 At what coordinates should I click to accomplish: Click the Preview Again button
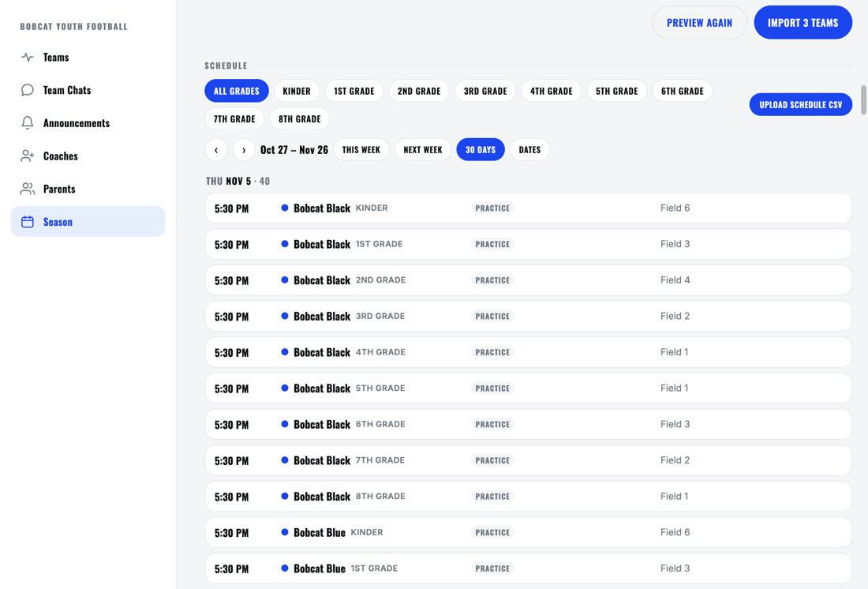coord(700,23)
